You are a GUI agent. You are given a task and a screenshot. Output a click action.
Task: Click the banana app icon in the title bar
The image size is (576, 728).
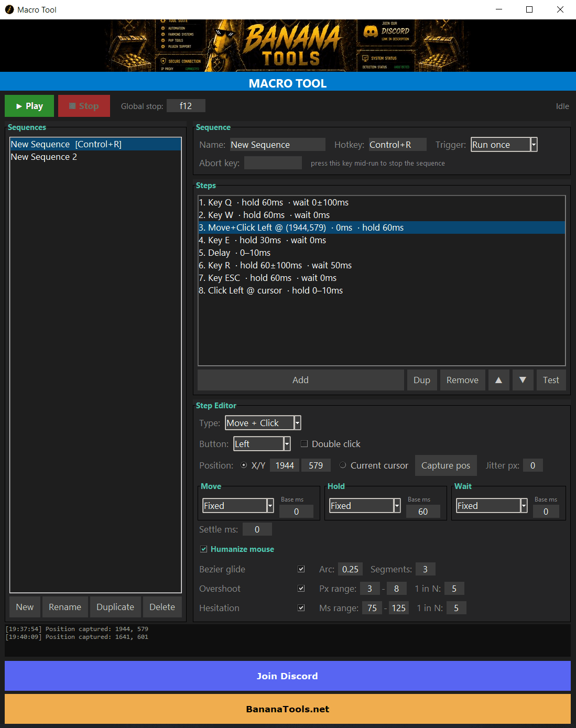pos(9,9)
